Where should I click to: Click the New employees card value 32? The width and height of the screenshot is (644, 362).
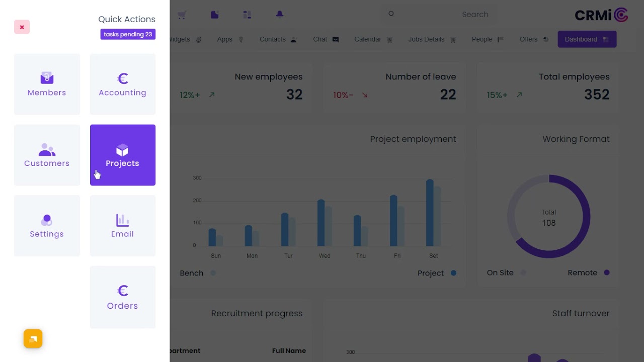[x=294, y=95]
